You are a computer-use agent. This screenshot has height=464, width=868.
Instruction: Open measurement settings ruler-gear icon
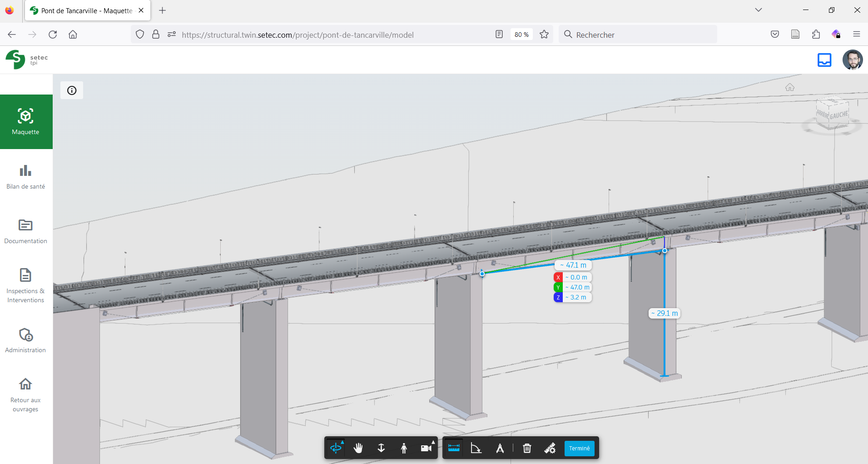(x=550, y=448)
